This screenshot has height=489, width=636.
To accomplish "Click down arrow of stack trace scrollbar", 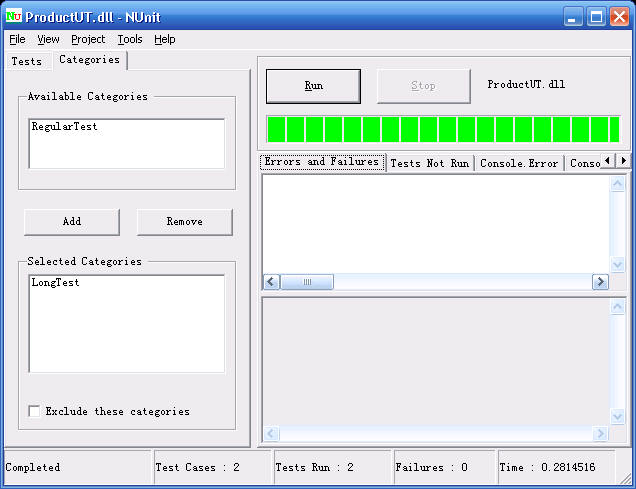I will pyautogui.click(x=617, y=416).
